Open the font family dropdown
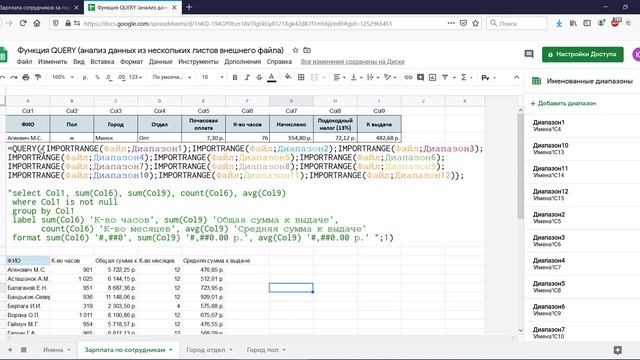This screenshot has height=360, width=640. (x=171, y=77)
